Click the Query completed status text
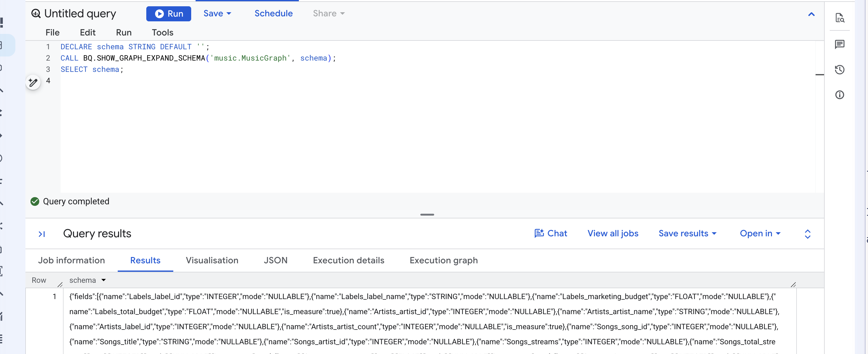868x354 pixels. click(76, 201)
